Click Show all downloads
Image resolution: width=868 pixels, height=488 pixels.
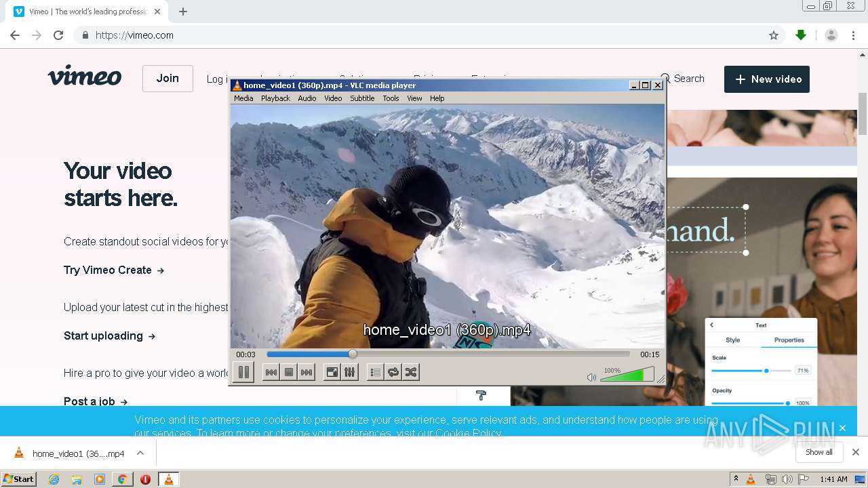click(819, 452)
